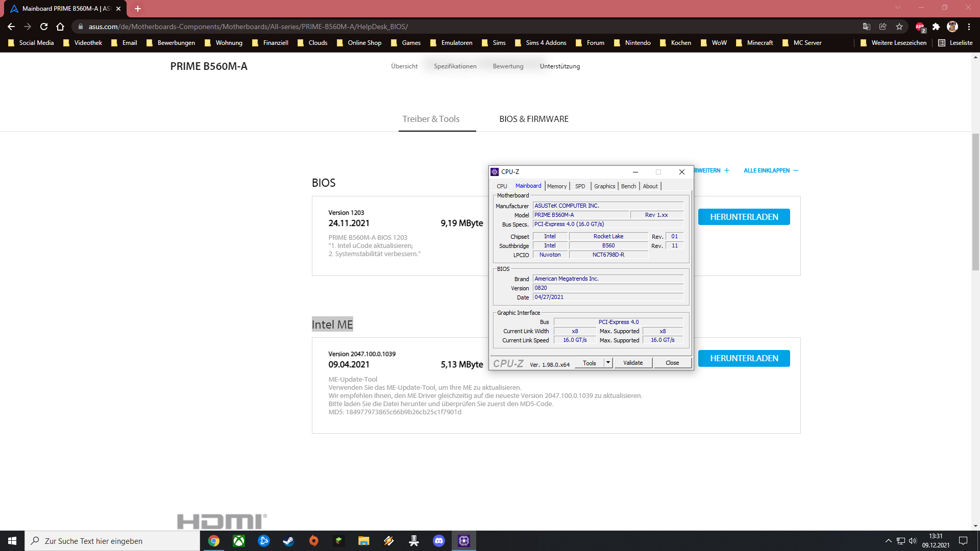Open Discord from the taskbar

tap(438, 541)
